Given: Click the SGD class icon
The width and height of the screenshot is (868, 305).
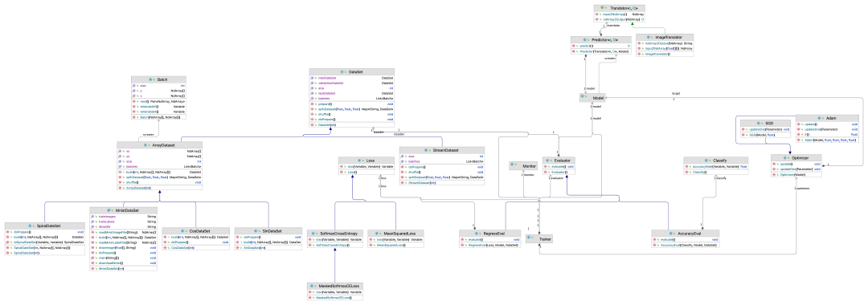Looking at the screenshot, I should [759, 123].
